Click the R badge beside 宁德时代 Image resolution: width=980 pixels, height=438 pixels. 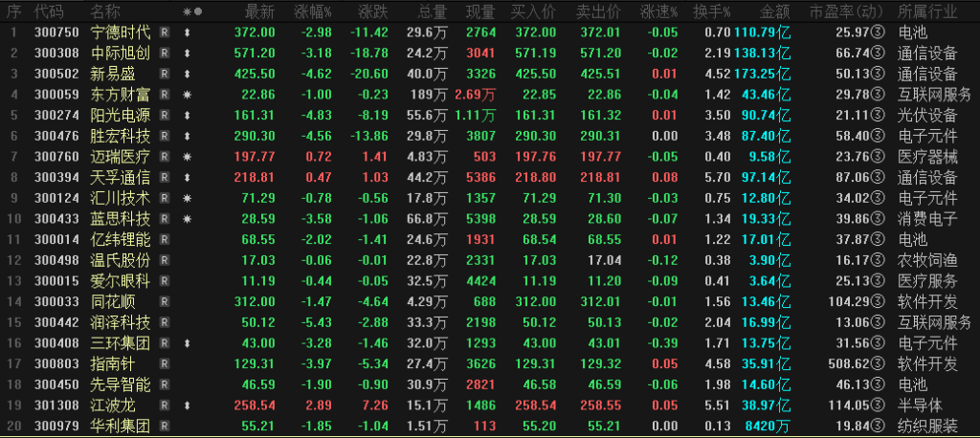click(165, 33)
